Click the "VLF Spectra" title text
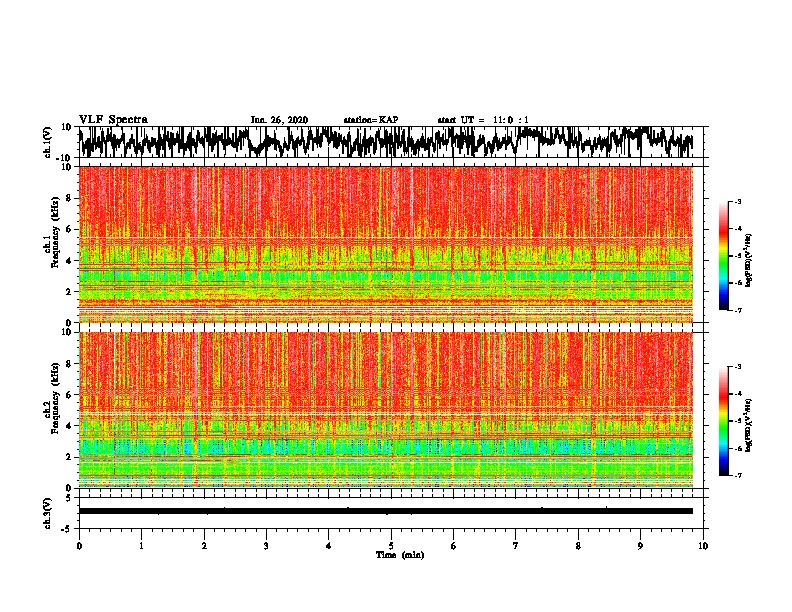Viewport: 792px width, 612px height. pos(113,120)
